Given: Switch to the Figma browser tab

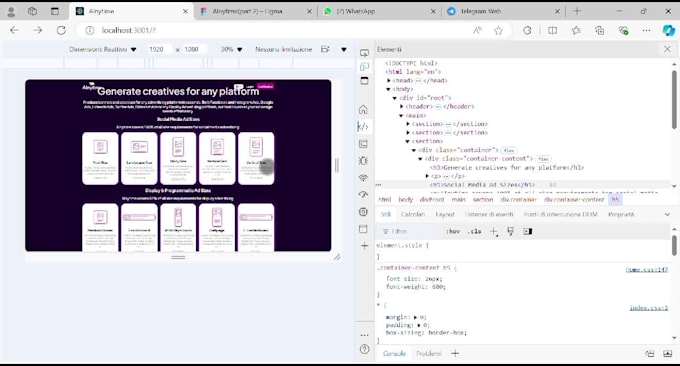Looking at the screenshot, I should click(x=255, y=12).
